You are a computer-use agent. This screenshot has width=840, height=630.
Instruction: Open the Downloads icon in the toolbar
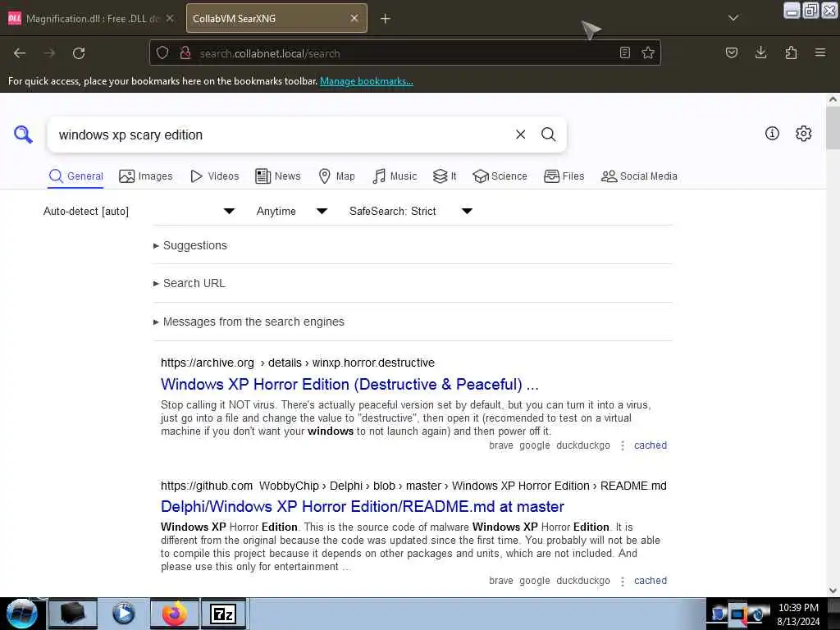tap(760, 52)
